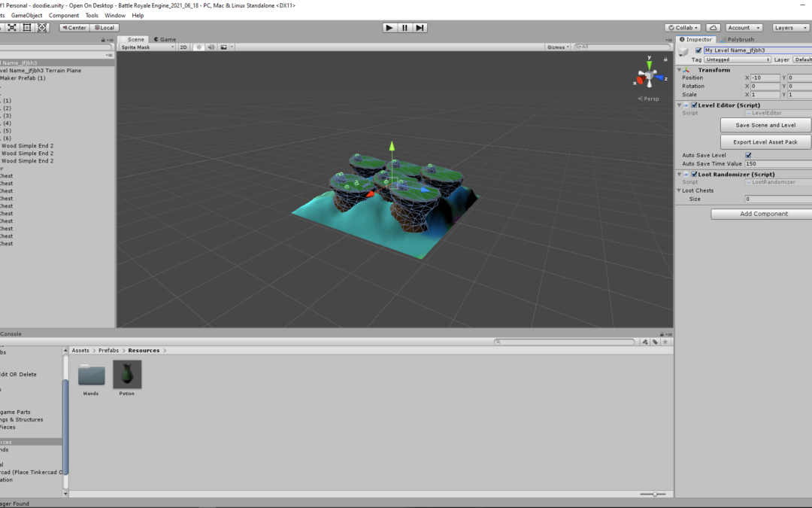Click Export Level Asset Pack button
812x508 pixels.
pyautogui.click(x=765, y=142)
